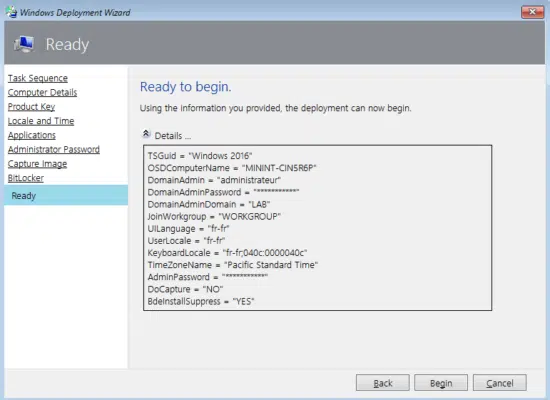Click the UserLocale = "fr-fr" line
This screenshot has height=400, width=550.
(x=186, y=241)
